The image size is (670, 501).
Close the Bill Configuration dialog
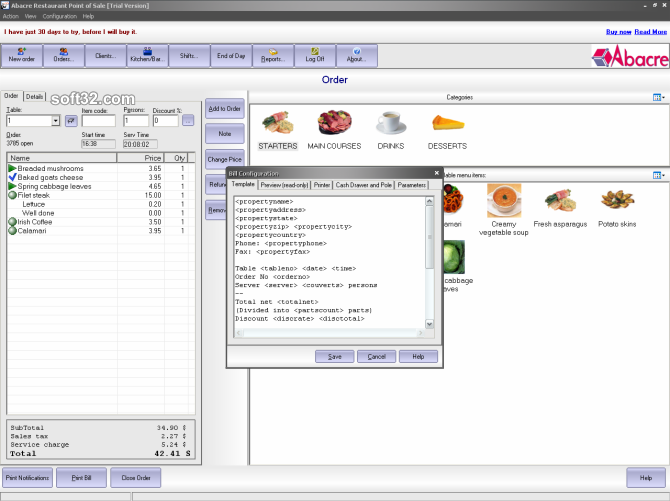(437, 173)
